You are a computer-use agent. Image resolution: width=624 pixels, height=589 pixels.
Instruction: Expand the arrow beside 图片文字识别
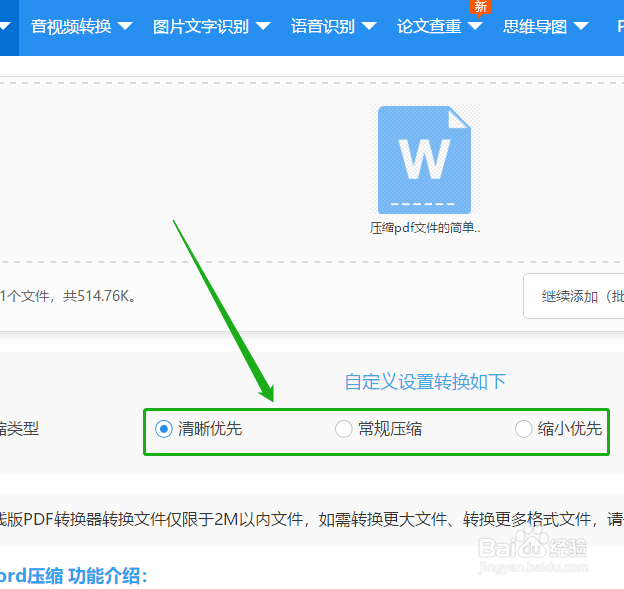pos(263,26)
